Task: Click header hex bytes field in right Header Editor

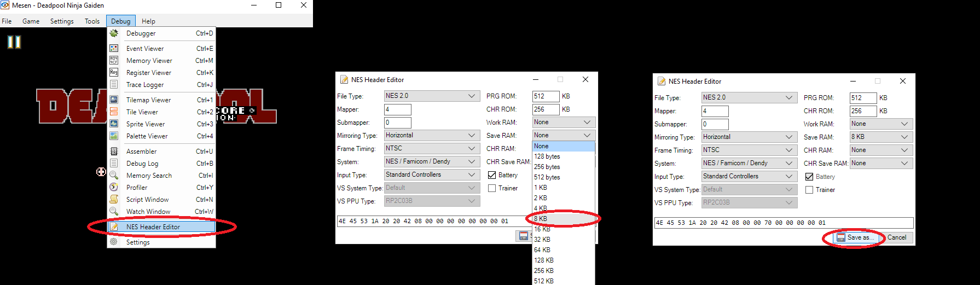Action: tap(784, 223)
